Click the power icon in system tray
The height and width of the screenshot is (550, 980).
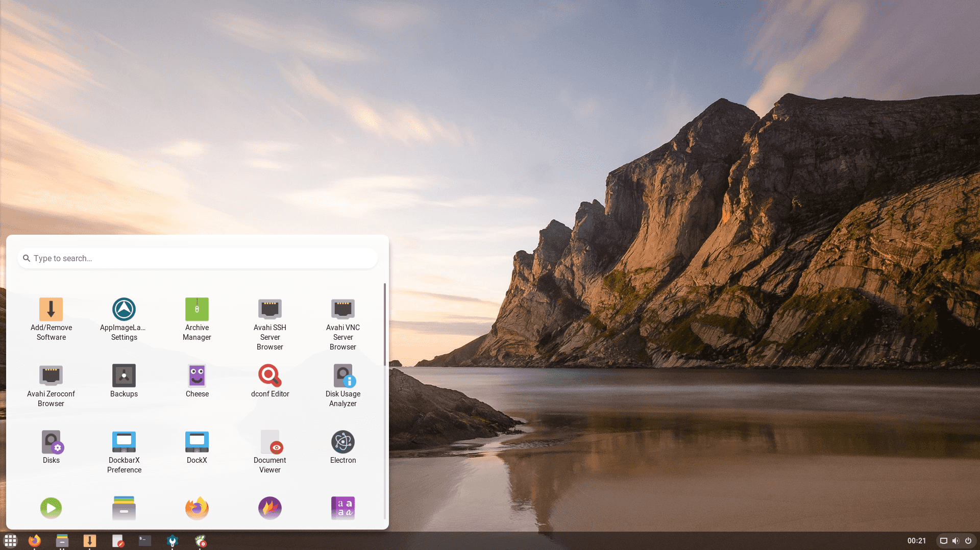tap(968, 541)
